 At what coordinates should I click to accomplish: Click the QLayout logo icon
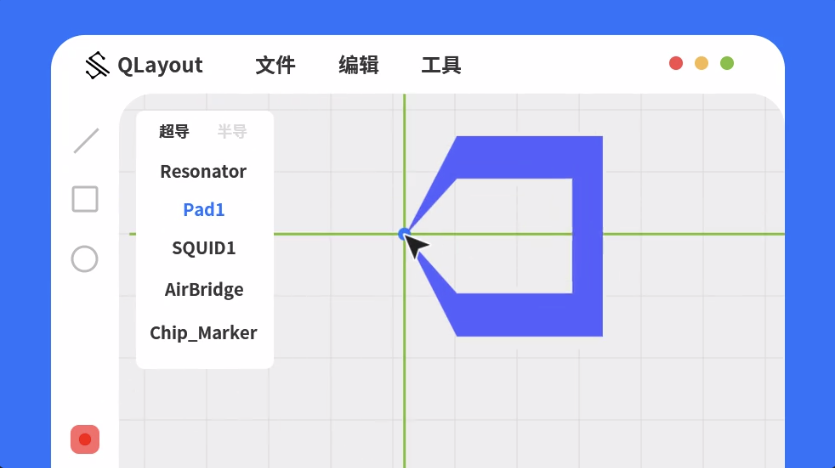pyautogui.click(x=97, y=65)
